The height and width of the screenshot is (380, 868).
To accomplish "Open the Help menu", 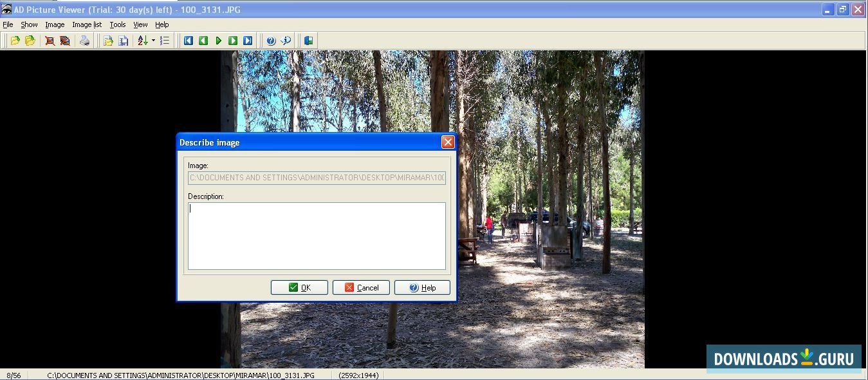I will 162,24.
